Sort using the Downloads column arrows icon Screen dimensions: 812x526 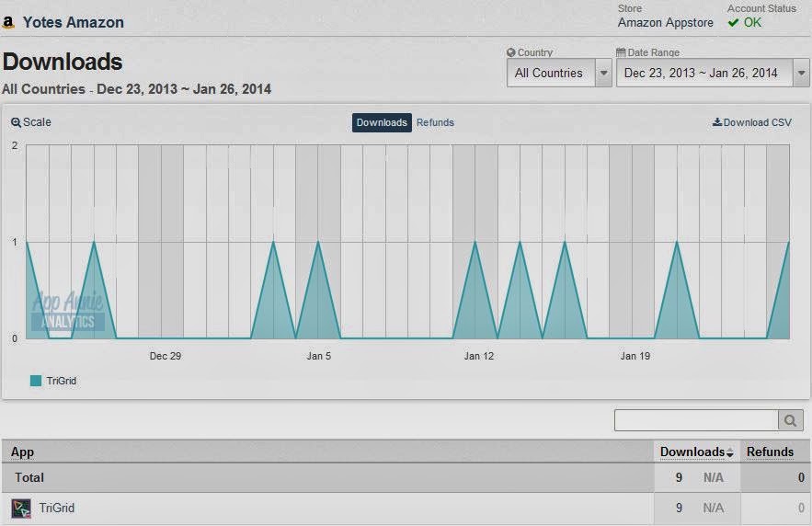[729, 452]
